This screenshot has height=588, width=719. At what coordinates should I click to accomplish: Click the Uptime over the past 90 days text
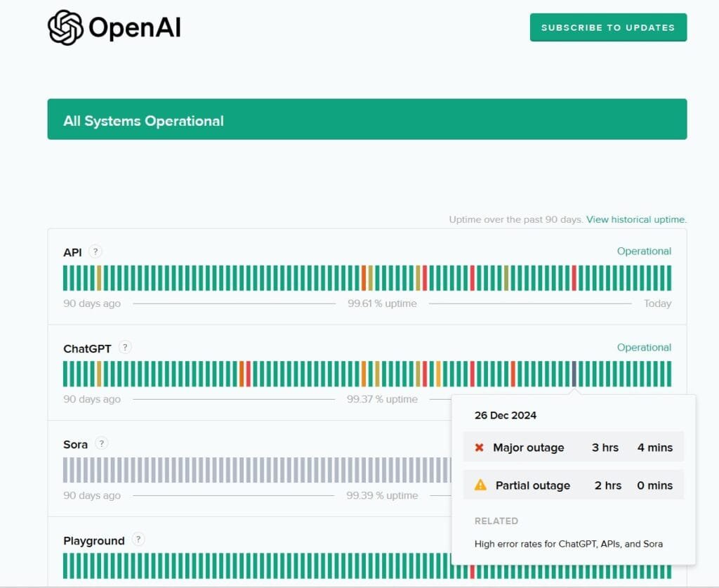(516, 219)
